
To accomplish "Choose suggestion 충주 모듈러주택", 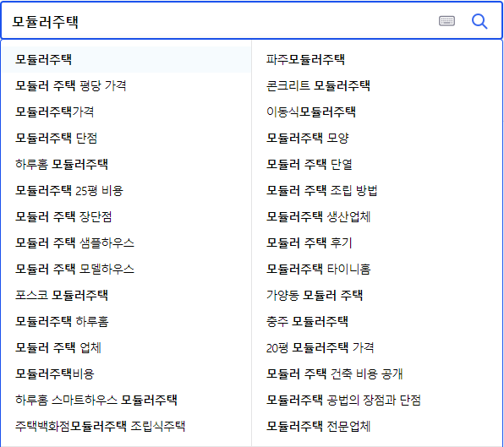I will pyautogui.click(x=307, y=321).
